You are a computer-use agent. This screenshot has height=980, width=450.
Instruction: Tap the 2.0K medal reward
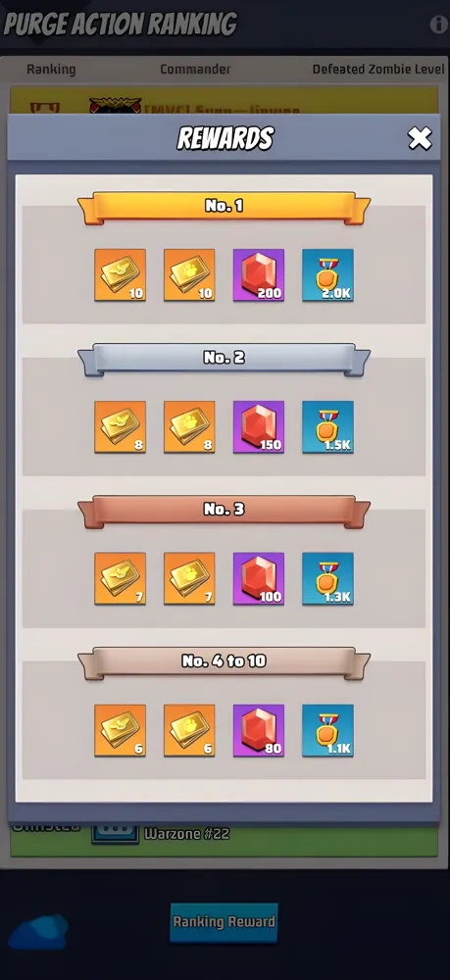(328, 275)
